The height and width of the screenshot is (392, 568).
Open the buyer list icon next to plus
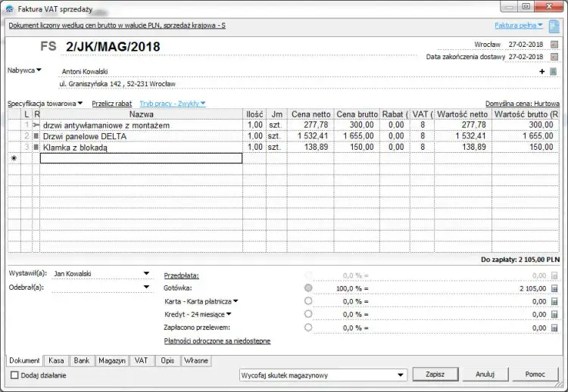(x=554, y=71)
